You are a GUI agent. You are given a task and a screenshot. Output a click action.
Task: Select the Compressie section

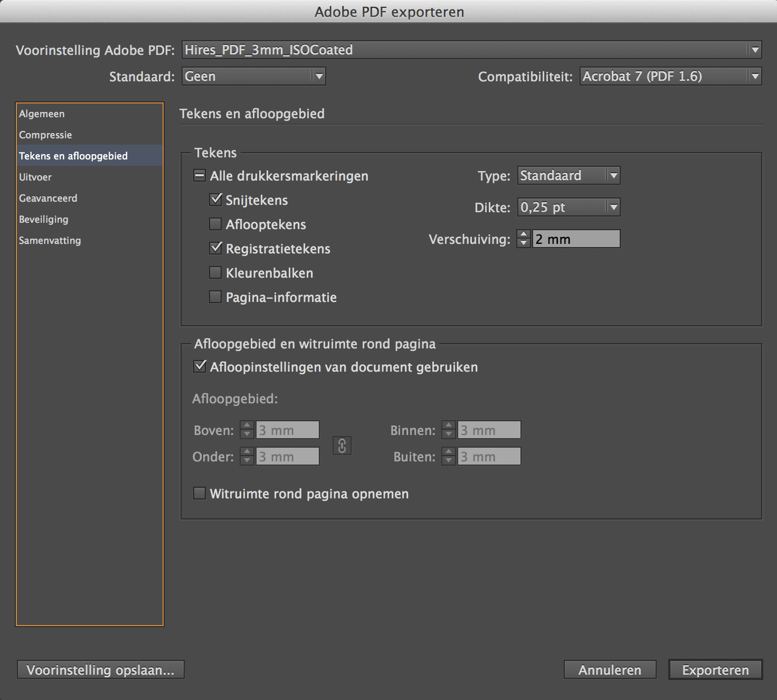tap(90, 135)
